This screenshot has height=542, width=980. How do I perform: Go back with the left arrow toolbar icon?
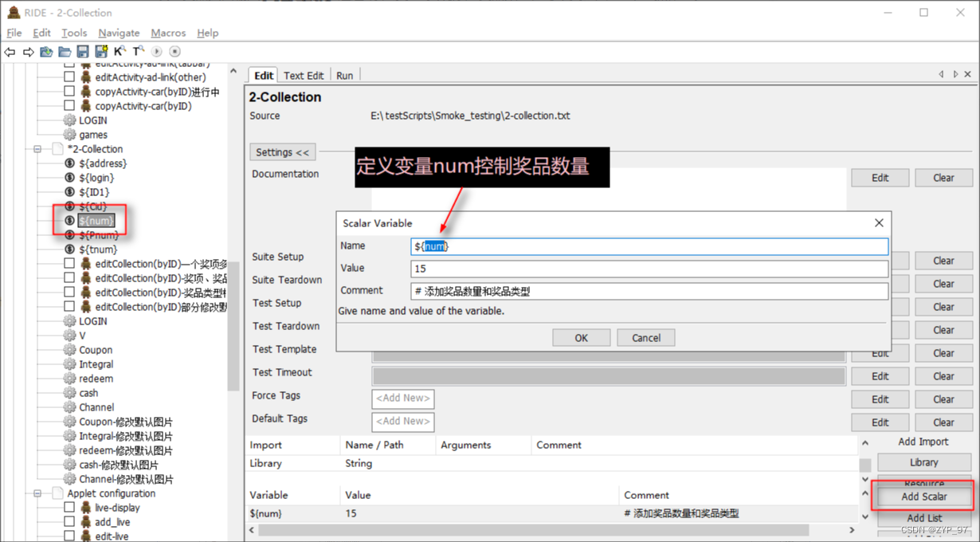click(x=10, y=52)
